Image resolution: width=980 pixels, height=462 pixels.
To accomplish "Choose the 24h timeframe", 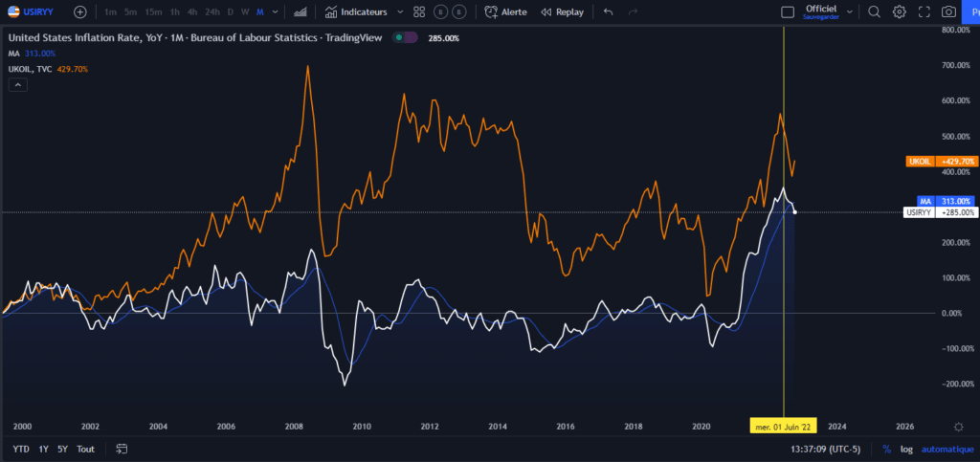I will pos(212,11).
